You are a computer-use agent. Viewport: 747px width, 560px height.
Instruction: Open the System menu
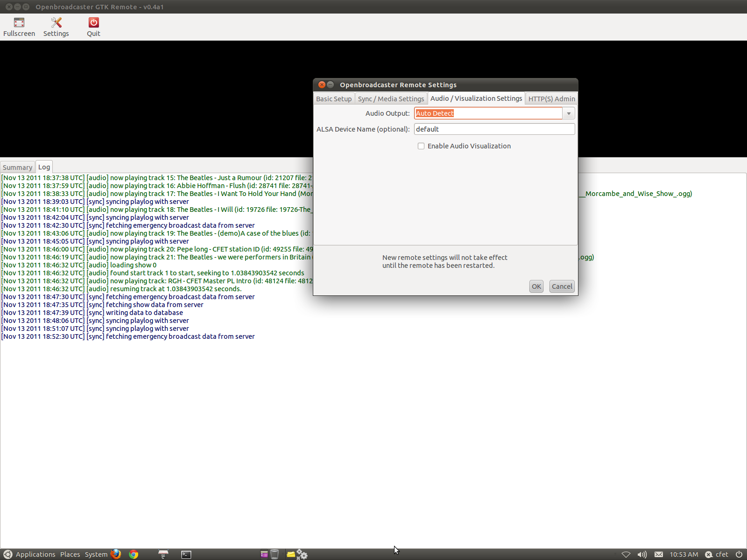tap(96, 554)
